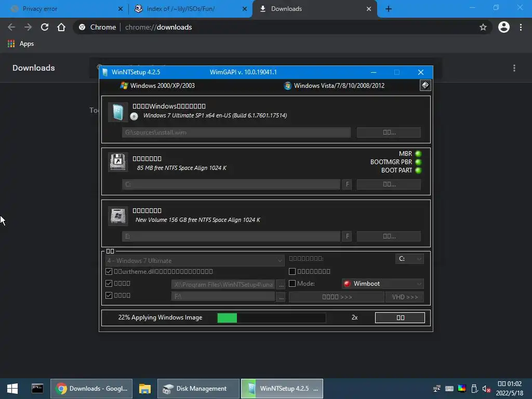
Task: Open a new Chrome tab
Action: pyautogui.click(x=389, y=9)
